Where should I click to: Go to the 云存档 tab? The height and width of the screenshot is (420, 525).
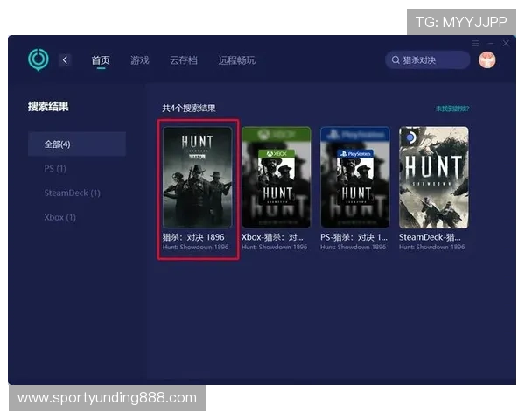pyautogui.click(x=183, y=60)
